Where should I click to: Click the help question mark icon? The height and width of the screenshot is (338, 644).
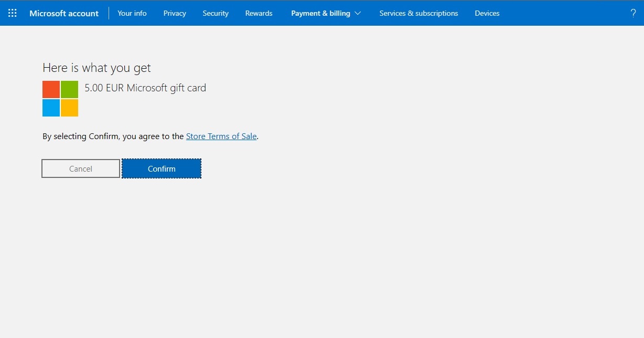(633, 13)
